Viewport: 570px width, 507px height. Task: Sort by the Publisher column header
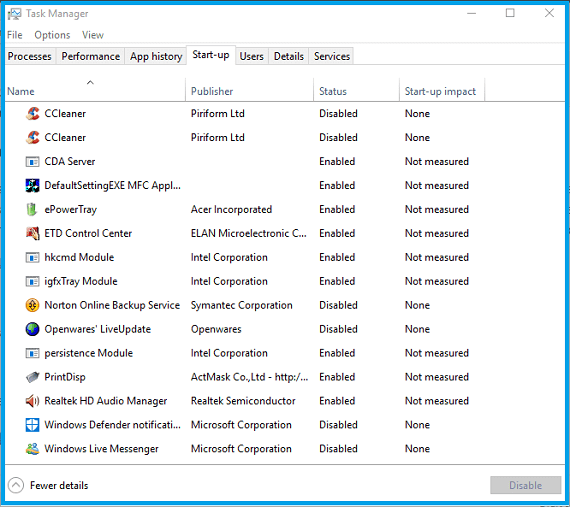click(x=249, y=90)
